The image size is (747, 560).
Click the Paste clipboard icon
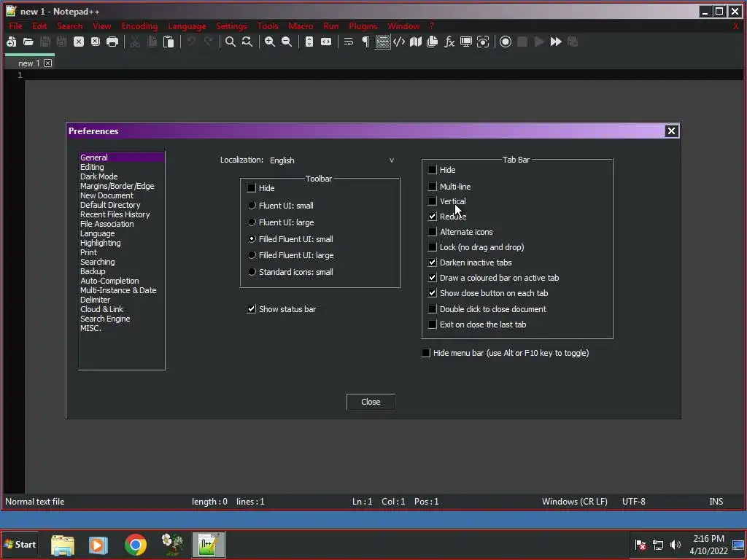(x=169, y=42)
